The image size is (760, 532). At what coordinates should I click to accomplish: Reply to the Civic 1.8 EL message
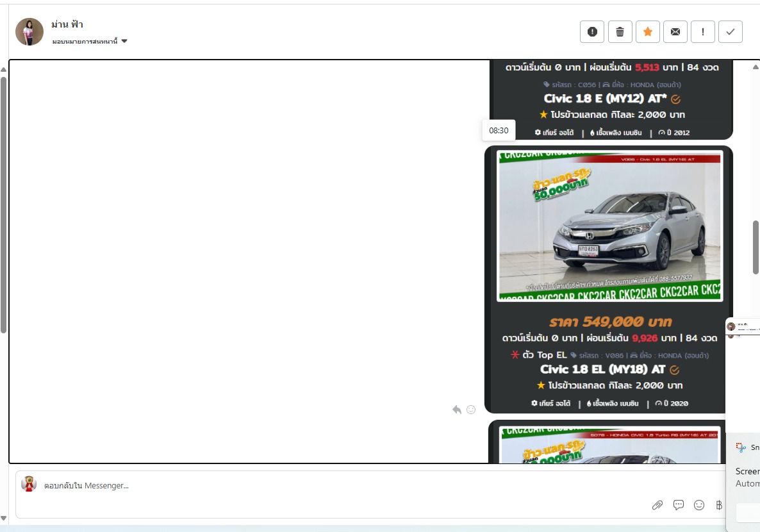[x=457, y=410]
